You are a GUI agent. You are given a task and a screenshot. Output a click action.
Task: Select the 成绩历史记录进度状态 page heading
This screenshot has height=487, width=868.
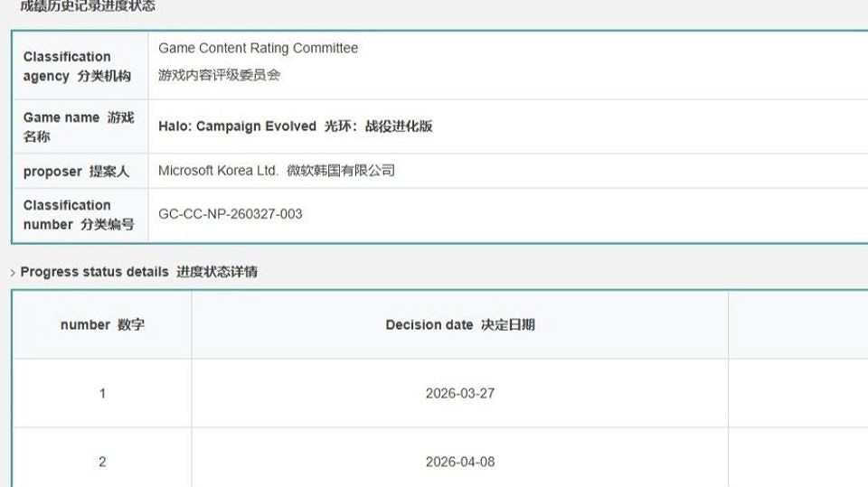tap(88, 6)
